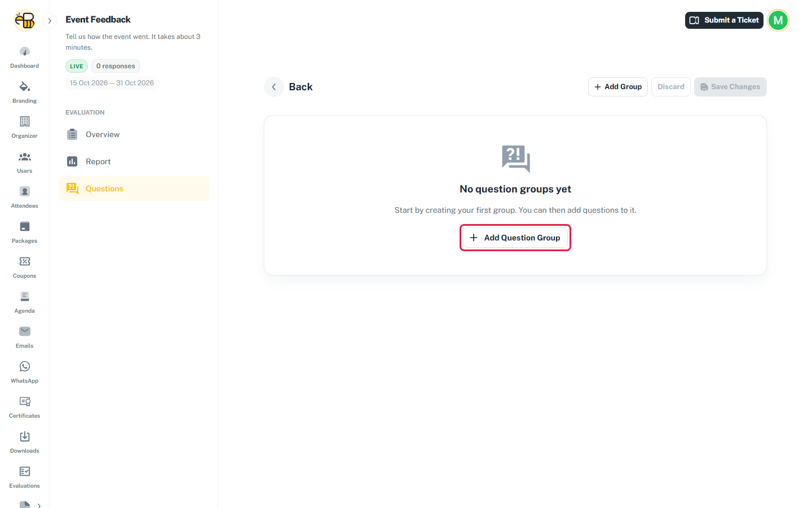The width and height of the screenshot is (812, 508).
Task: Select the Report menu item
Action: tap(134, 161)
